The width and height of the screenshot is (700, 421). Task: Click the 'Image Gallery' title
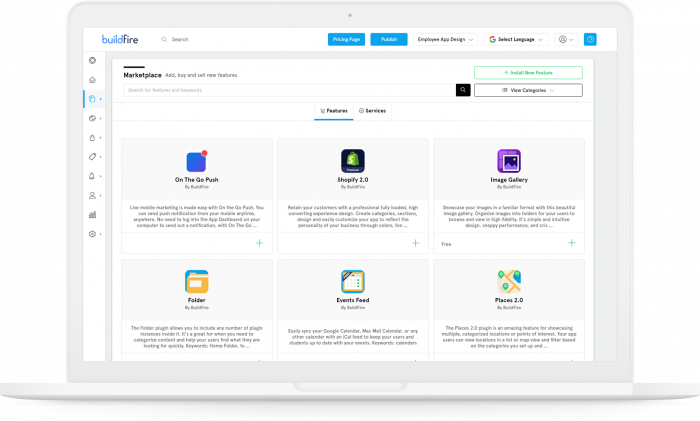(509, 179)
